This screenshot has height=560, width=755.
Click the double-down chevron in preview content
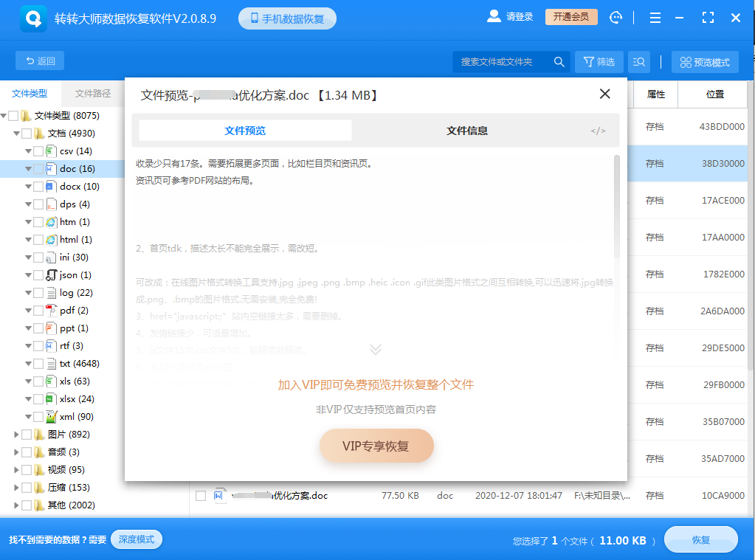pos(376,349)
